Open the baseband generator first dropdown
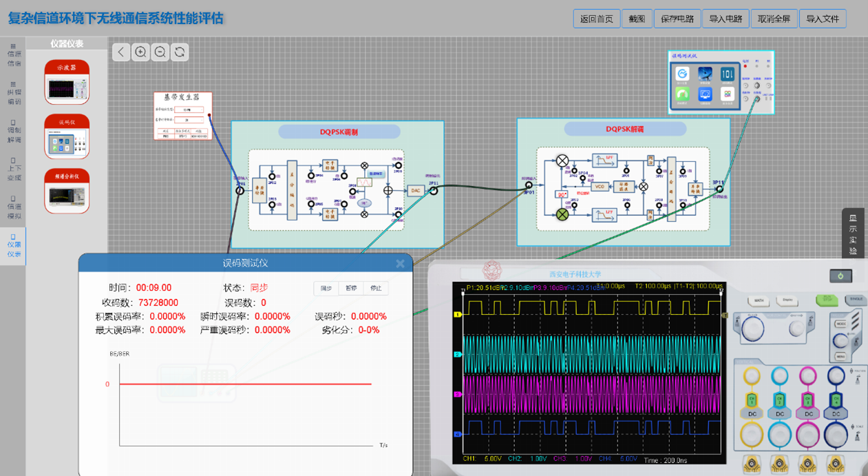The width and height of the screenshot is (868, 476). 188,110
